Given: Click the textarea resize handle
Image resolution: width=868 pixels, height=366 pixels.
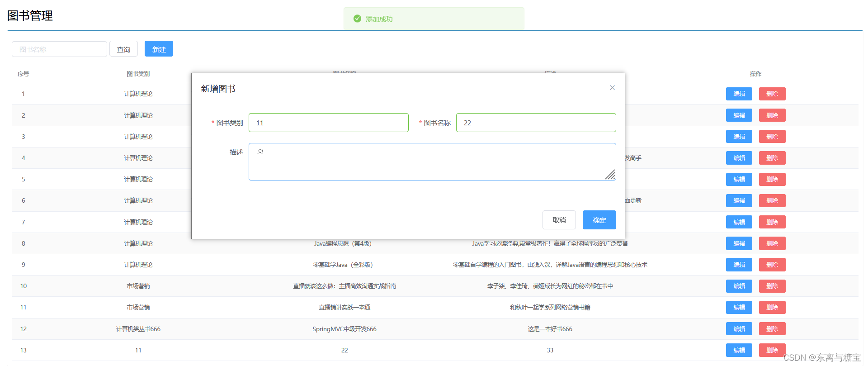Looking at the screenshot, I should click(x=610, y=175).
